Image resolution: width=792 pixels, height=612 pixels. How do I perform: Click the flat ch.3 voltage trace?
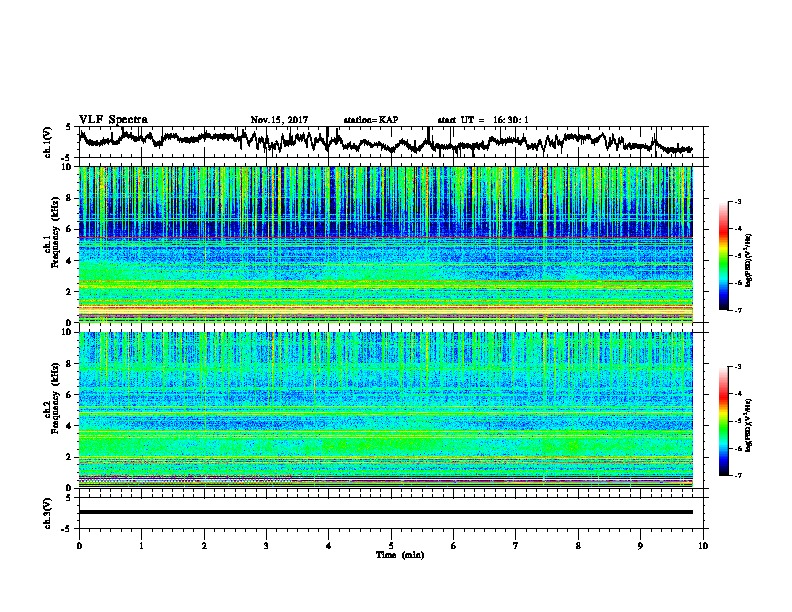pos(386,512)
